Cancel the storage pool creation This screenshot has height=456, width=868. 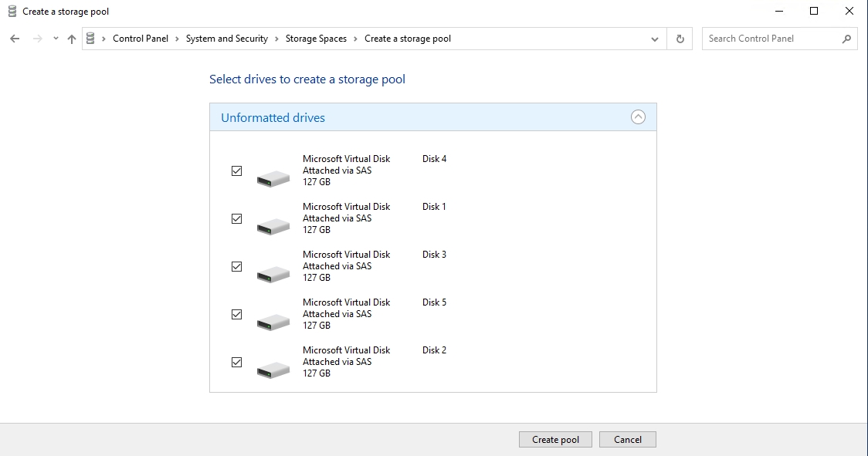click(627, 438)
